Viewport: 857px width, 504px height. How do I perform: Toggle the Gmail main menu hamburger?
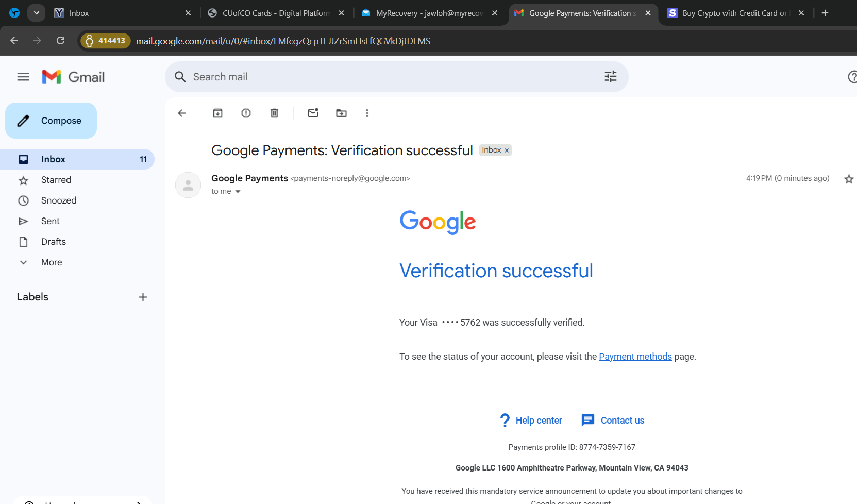coord(23,77)
